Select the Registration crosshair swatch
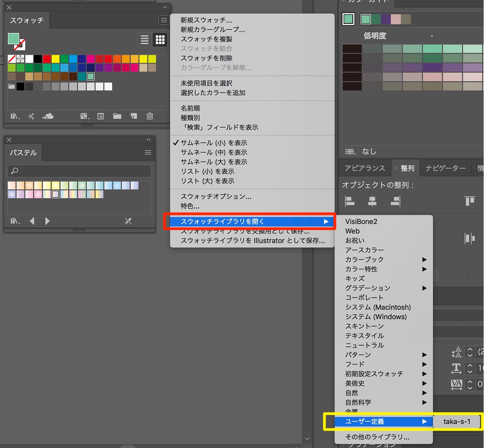This screenshot has height=448, width=484. coord(20,59)
